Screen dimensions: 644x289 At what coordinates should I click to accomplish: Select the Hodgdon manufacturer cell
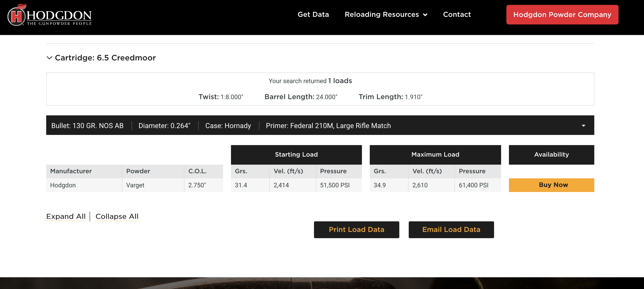84,185
